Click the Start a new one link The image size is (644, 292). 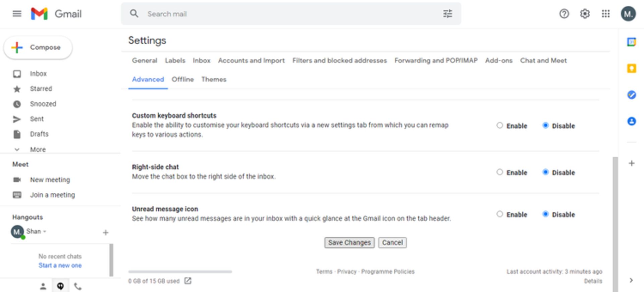tap(60, 265)
